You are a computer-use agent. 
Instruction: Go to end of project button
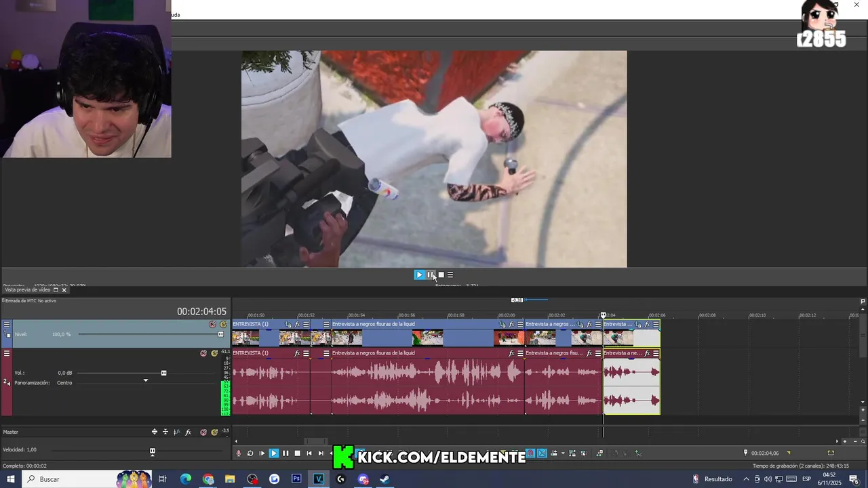point(321,453)
